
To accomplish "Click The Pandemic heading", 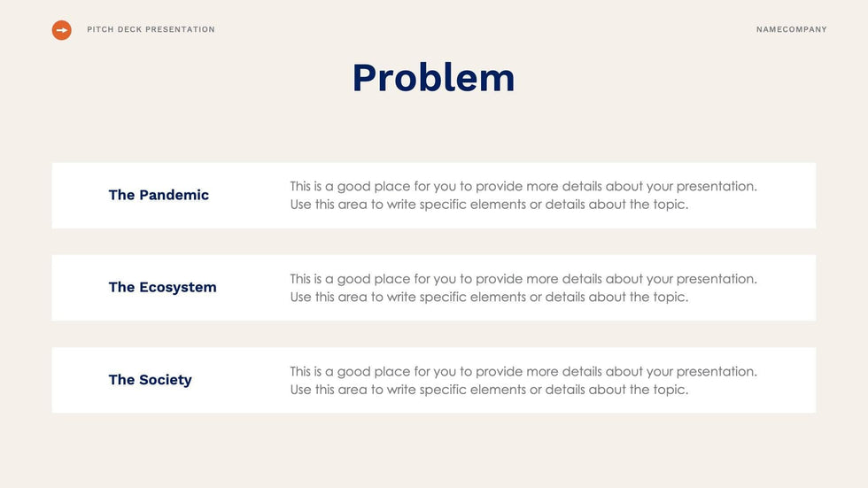I will [x=159, y=195].
